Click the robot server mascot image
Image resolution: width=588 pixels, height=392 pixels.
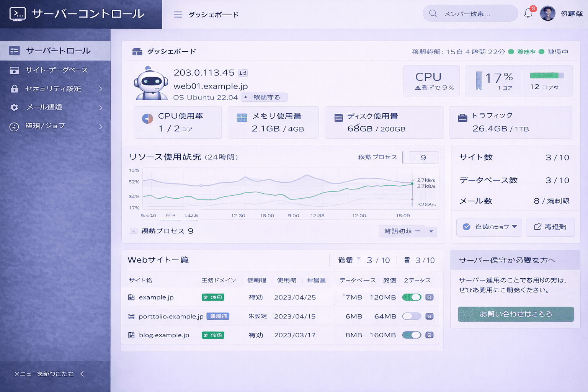pyautogui.click(x=151, y=83)
